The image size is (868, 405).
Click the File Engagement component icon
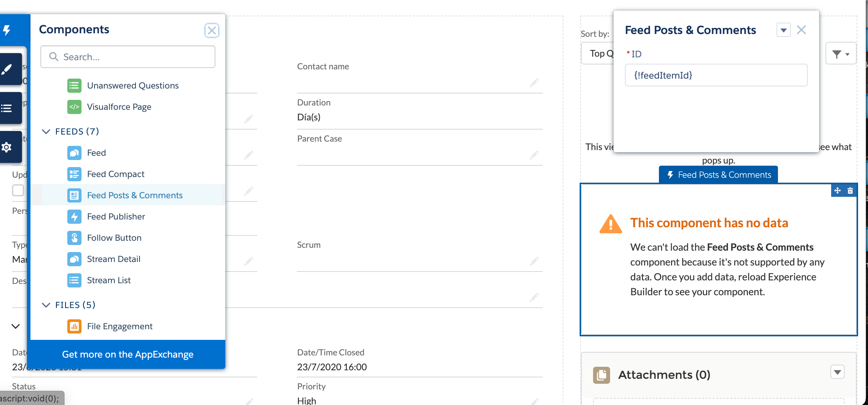(74, 326)
